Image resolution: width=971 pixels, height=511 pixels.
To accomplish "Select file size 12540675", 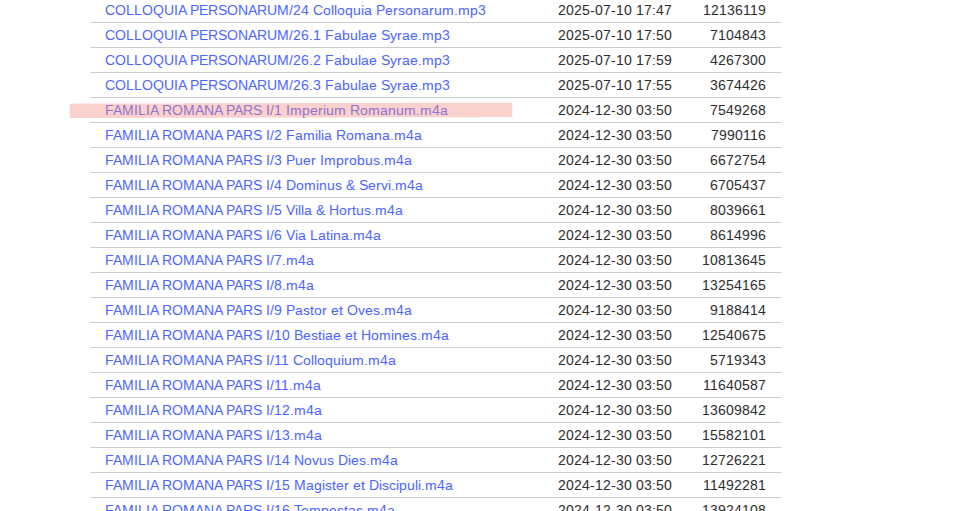I will 734,335.
